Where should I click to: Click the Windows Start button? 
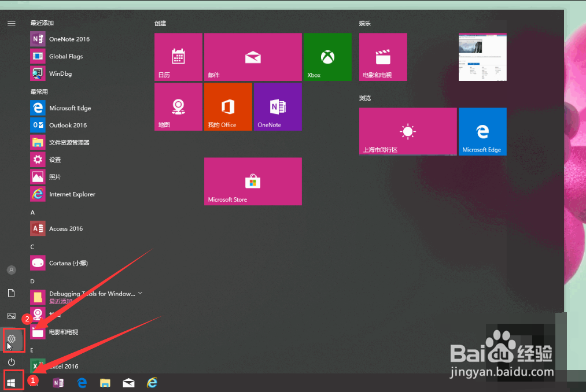[11, 383]
